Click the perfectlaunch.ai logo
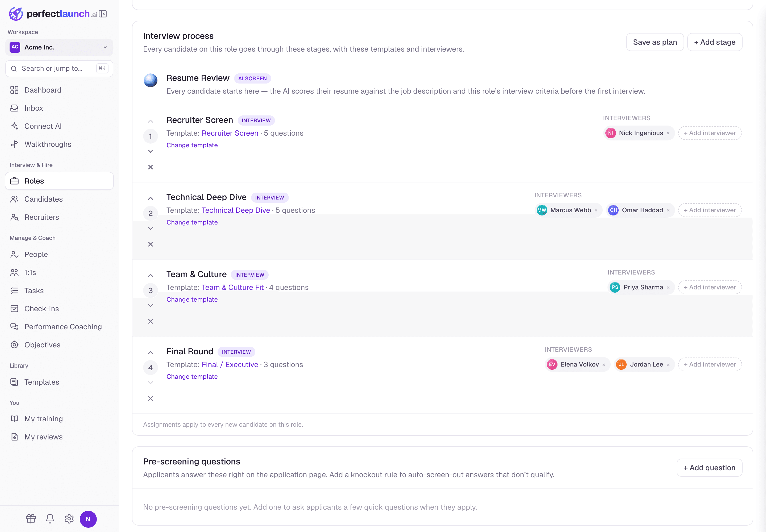 click(53, 14)
